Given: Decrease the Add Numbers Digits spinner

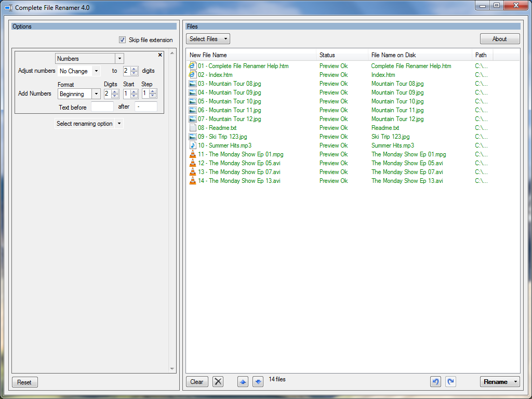Looking at the screenshot, I should click(115, 96).
